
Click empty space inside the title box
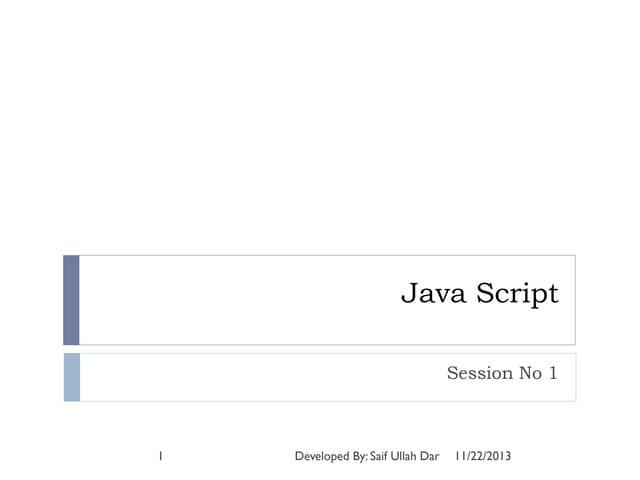tap(230, 300)
